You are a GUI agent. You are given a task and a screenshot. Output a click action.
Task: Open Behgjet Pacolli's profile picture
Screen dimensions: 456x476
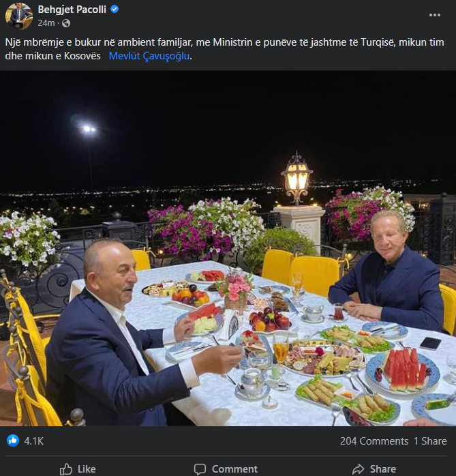point(18,16)
